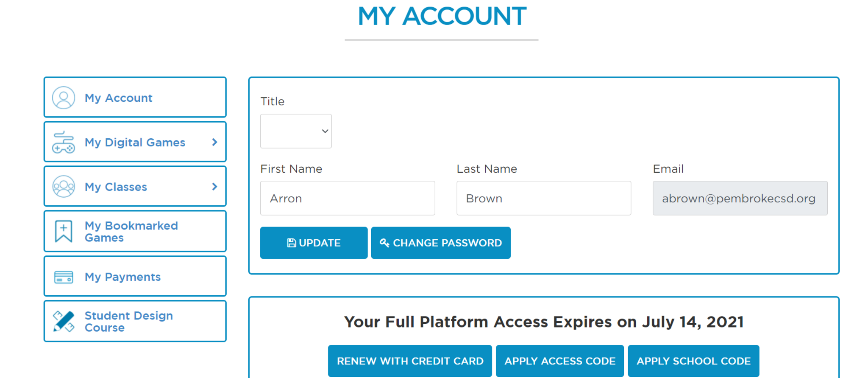Click the bookmark plus icon
This screenshot has width=868, height=378.
(x=64, y=231)
